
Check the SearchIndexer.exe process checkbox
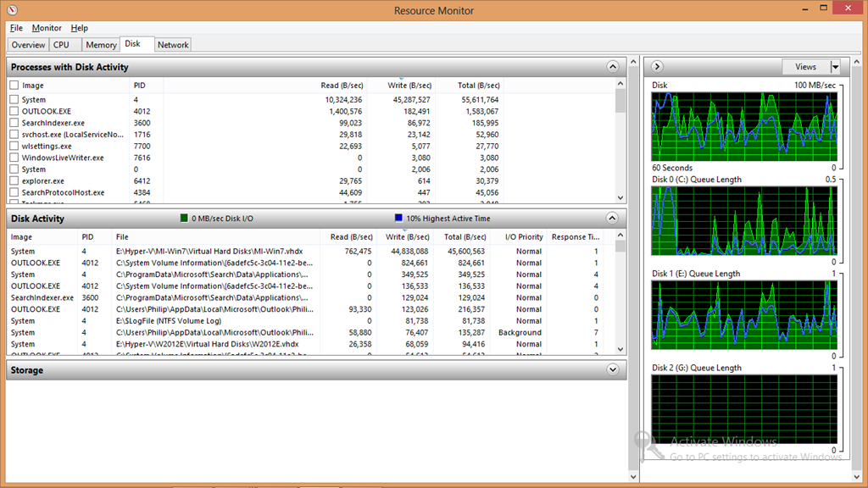tap(14, 123)
